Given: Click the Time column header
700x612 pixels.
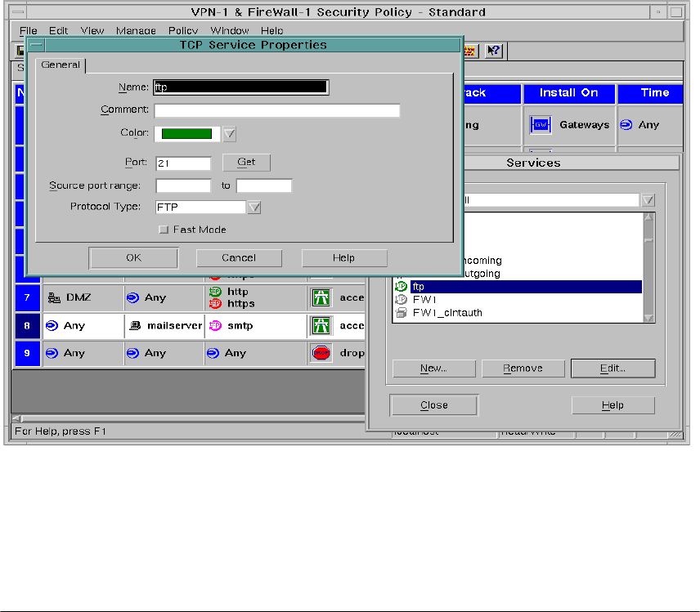Looking at the screenshot, I should point(650,93).
